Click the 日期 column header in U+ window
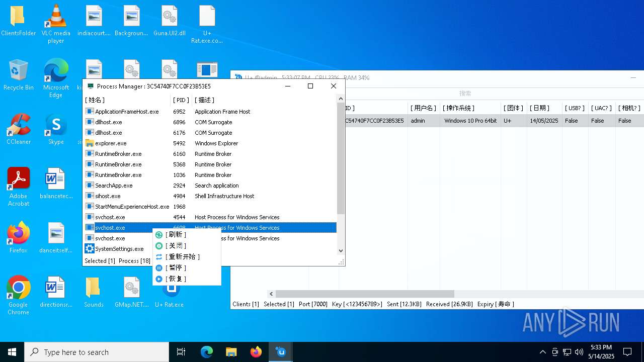The height and width of the screenshot is (362, 644). point(544,108)
